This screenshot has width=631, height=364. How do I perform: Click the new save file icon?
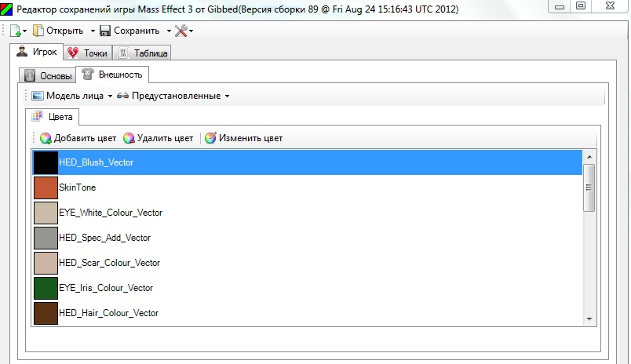pyautogui.click(x=15, y=31)
